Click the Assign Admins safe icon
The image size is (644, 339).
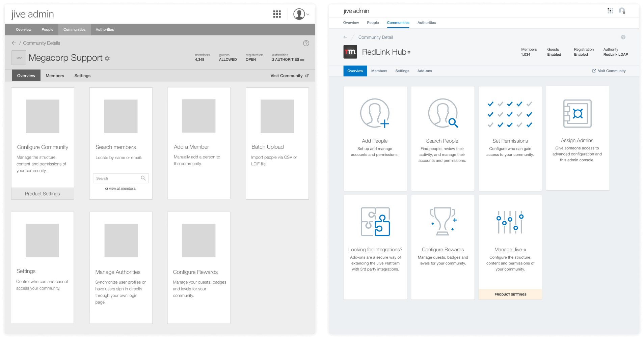point(577,114)
